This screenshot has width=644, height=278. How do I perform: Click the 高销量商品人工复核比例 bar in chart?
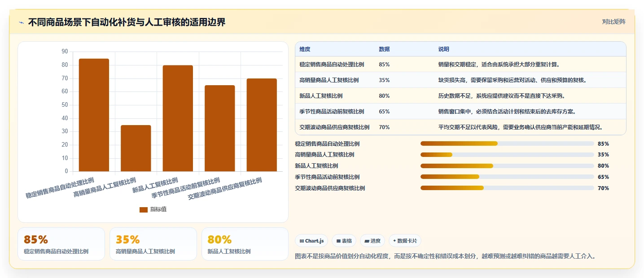pyautogui.click(x=136, y=148)
